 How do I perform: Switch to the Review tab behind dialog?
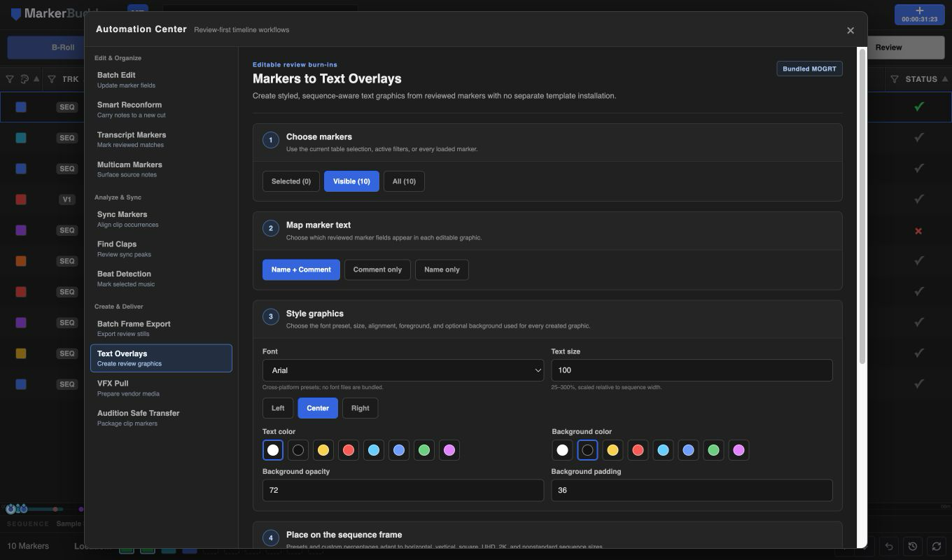pyautogui.click(x=906, y=48)
